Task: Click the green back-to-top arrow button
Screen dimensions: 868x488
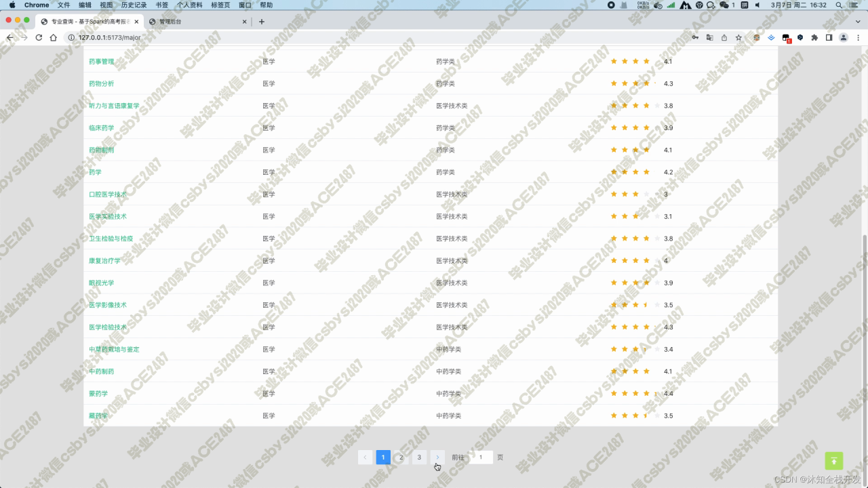Action: (x=834, y=461)
